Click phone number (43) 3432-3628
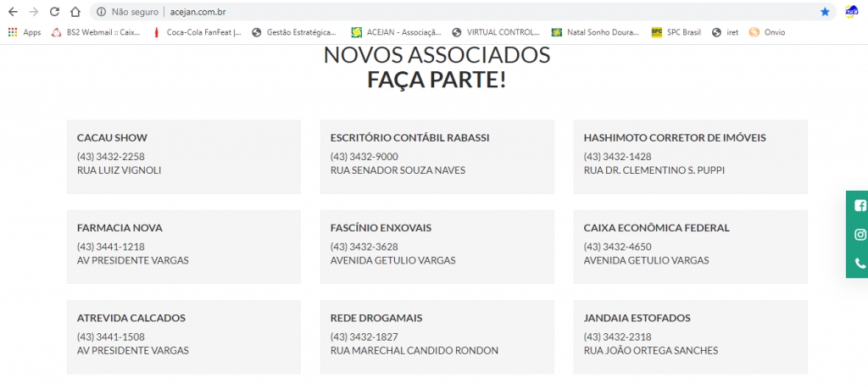868x389 pixels. (364, 247)
